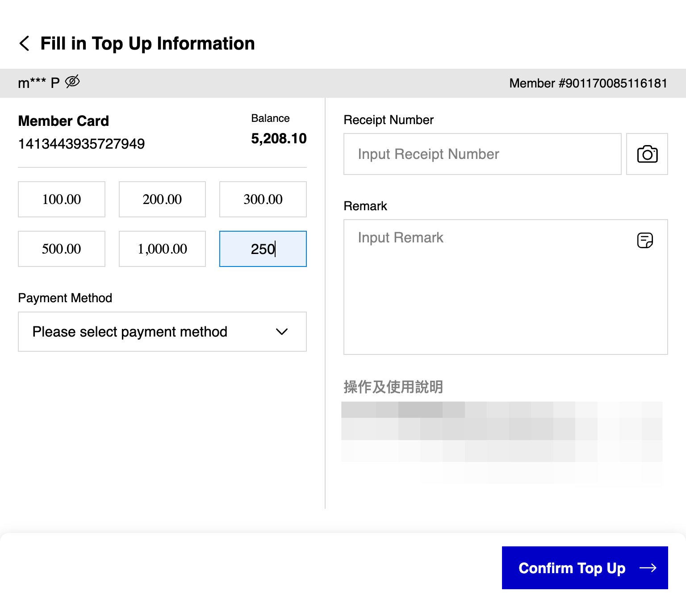Confirm Top Up

click(x=585, y=568)
